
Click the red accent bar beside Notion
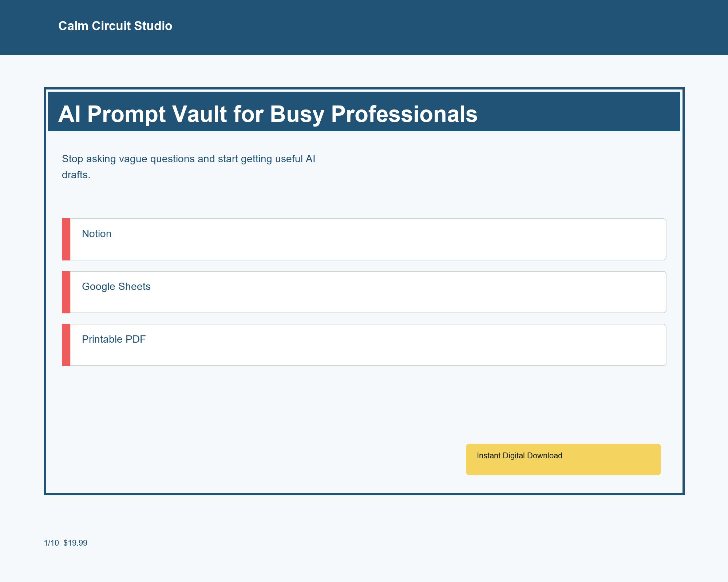(x=66, y=239)
